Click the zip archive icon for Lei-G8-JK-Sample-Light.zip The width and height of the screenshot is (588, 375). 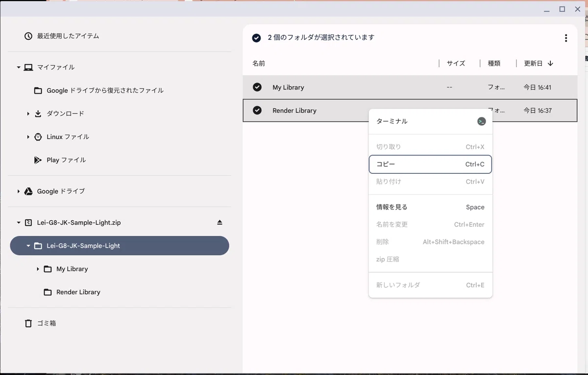tap(28, 223)
